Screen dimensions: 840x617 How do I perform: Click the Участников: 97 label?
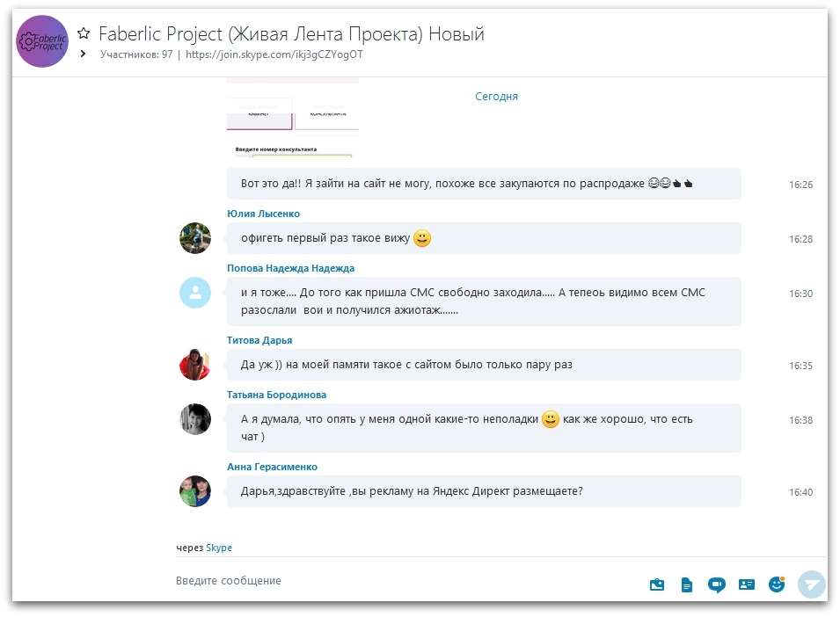(136, 54)
